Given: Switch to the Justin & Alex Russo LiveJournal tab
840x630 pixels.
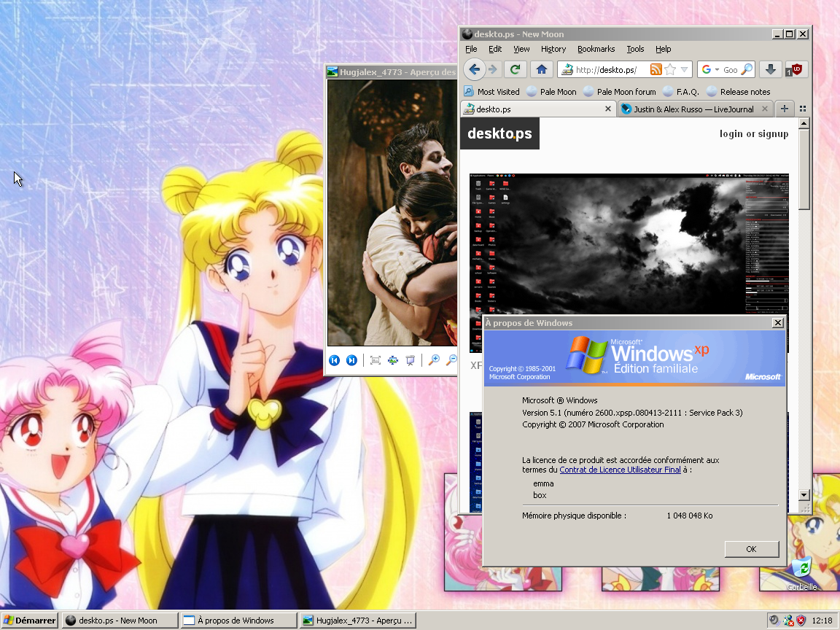Looking at the screenshot, I should coord(693,109).
